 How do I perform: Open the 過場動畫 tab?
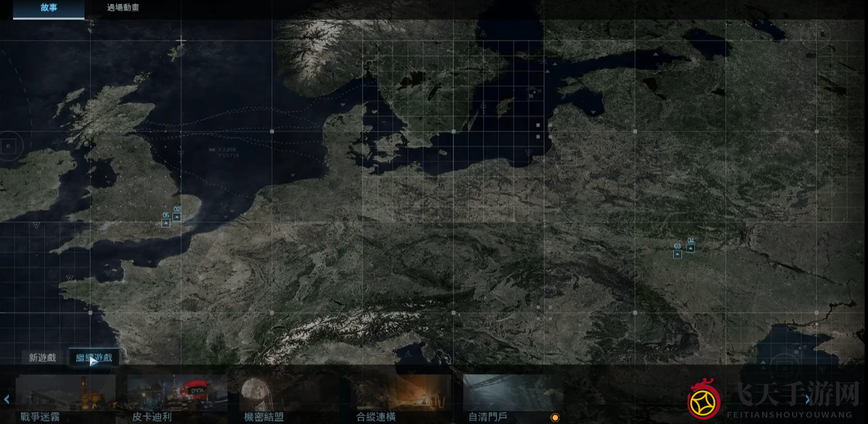pyautogui.click(x=123, y=8)
